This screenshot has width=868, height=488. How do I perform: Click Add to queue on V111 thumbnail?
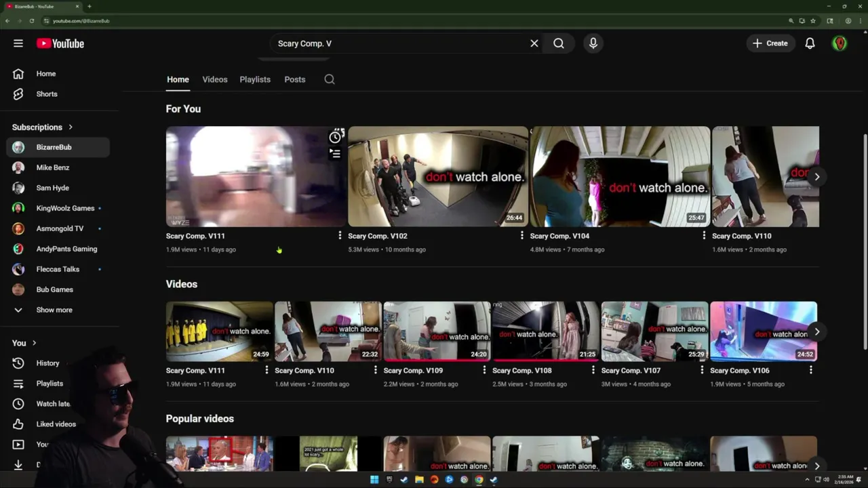coord(335,154)
